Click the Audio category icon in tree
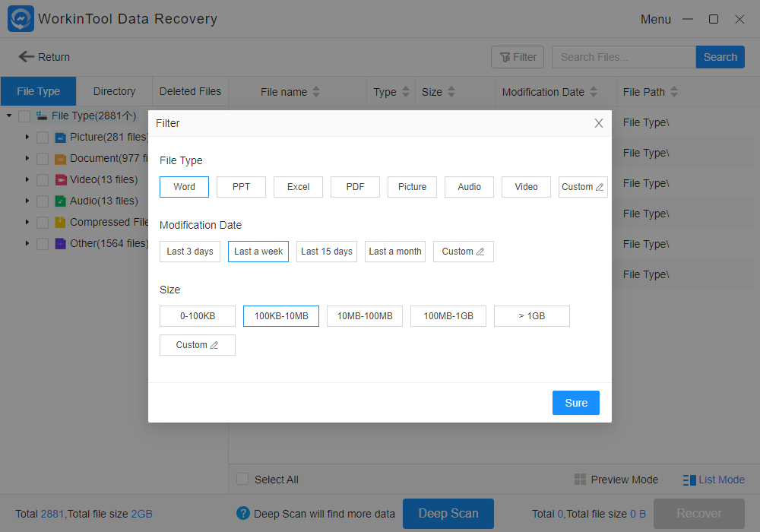 60,201
